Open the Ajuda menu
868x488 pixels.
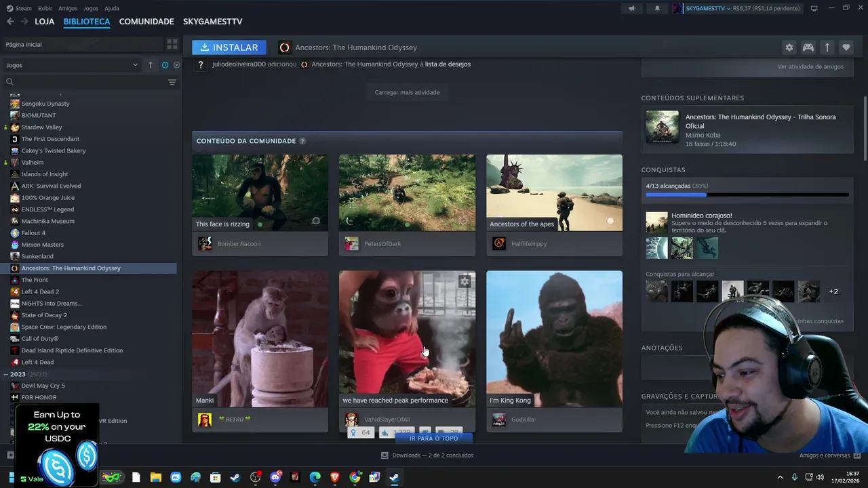112,8
